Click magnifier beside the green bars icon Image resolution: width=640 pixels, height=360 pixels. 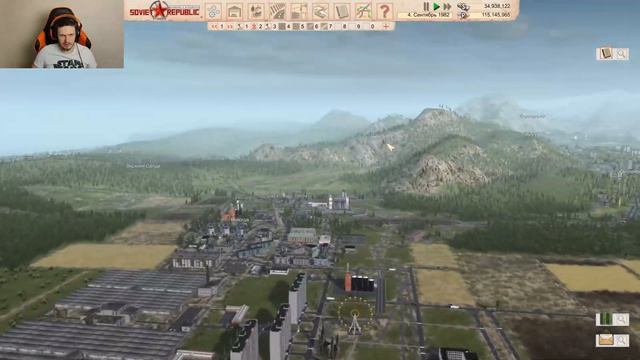pos(621,319)
